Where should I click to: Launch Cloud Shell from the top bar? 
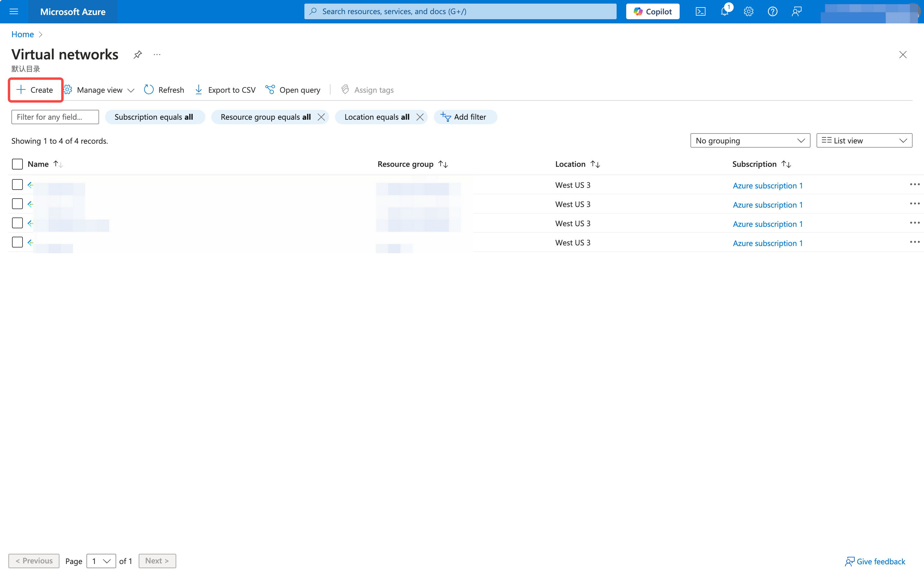pyautogui.click(x=700, y=11)
